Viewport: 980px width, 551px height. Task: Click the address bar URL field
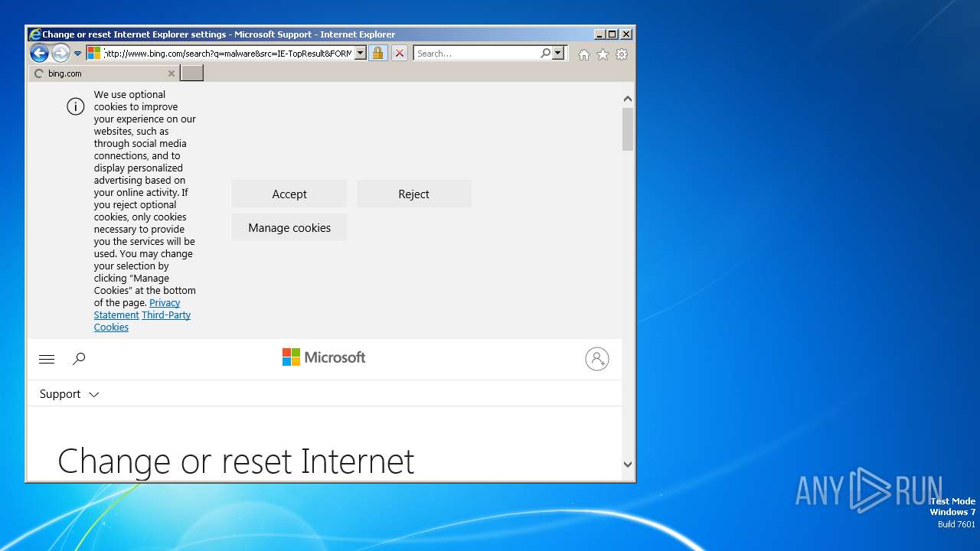[227, 54]
